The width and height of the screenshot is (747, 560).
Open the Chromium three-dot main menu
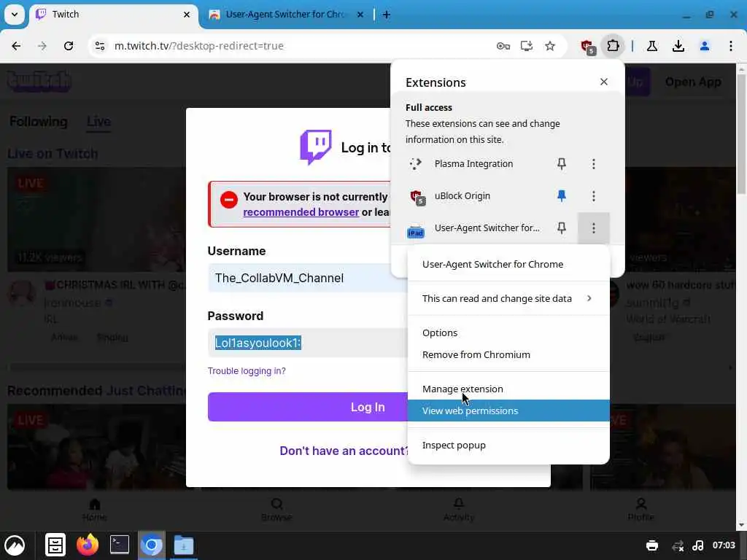click(731, 46)
